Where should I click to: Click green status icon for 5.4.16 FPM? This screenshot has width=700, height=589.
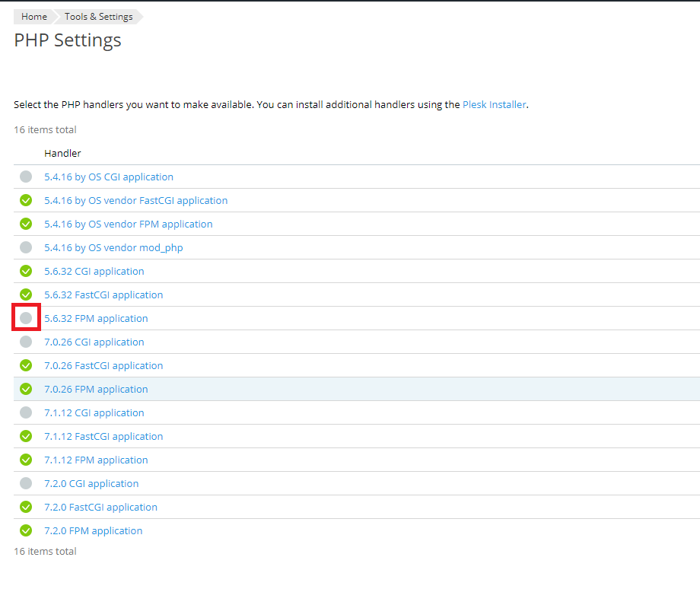(26, 224)
